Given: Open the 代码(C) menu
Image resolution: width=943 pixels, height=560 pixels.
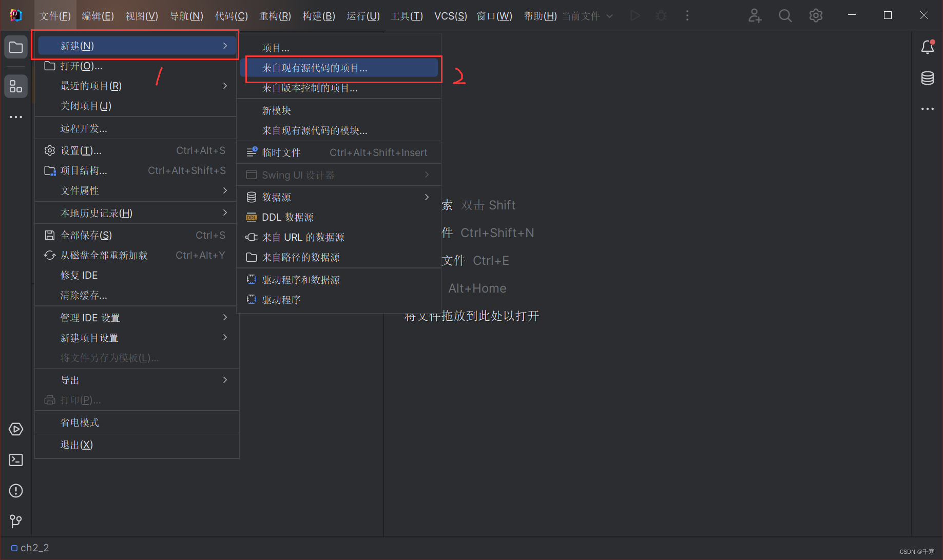Looking at the screenshot, I should click(231, 16).
